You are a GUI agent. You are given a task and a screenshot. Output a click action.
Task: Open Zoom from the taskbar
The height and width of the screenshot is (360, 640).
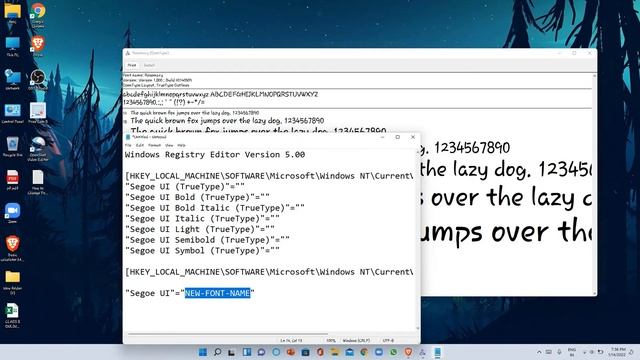[x=379, y=352]
